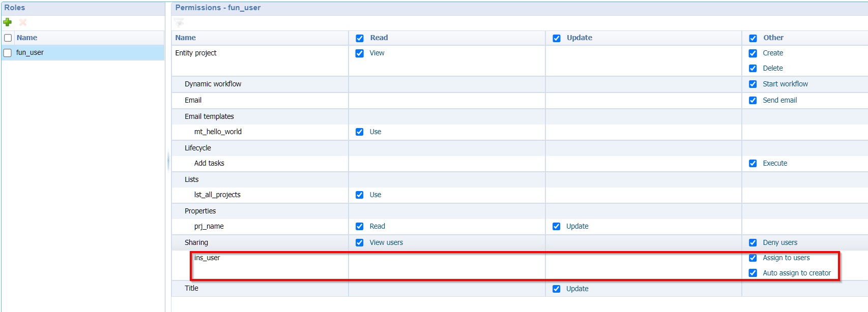Toggle the Read column header checkbox
This screenshot has height=312, width=868.
pos(360,38)
